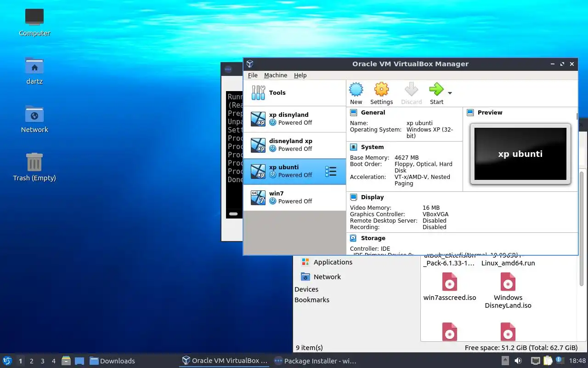Click the General section monitor icon

353,113
